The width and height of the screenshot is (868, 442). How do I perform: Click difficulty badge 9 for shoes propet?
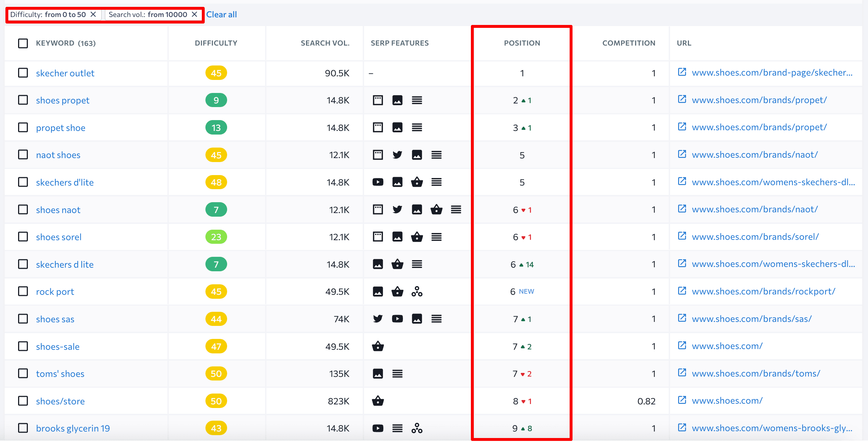216,100
